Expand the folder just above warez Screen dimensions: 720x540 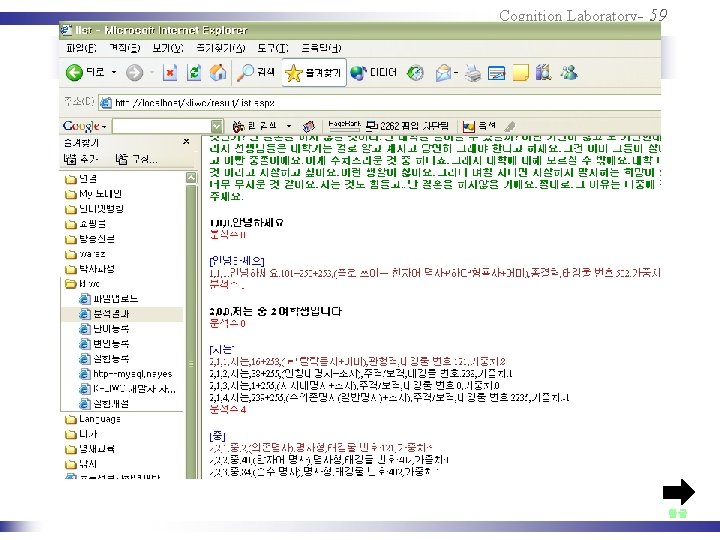point(90,239)
